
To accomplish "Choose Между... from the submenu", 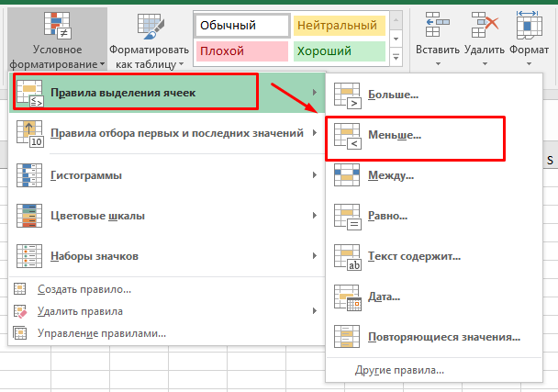I will point(434,175).
